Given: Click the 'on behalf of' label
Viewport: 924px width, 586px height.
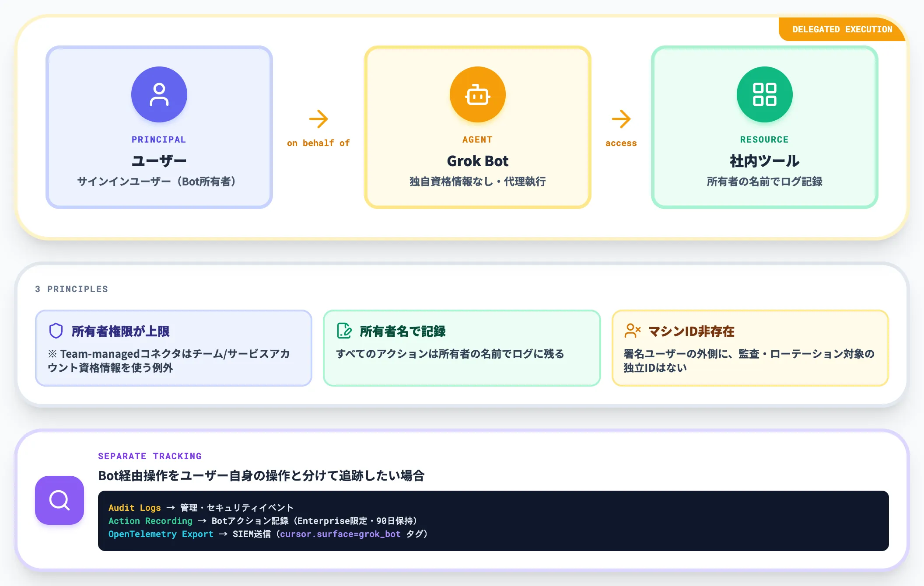Looking at the screenshot, I should [318, 143].
